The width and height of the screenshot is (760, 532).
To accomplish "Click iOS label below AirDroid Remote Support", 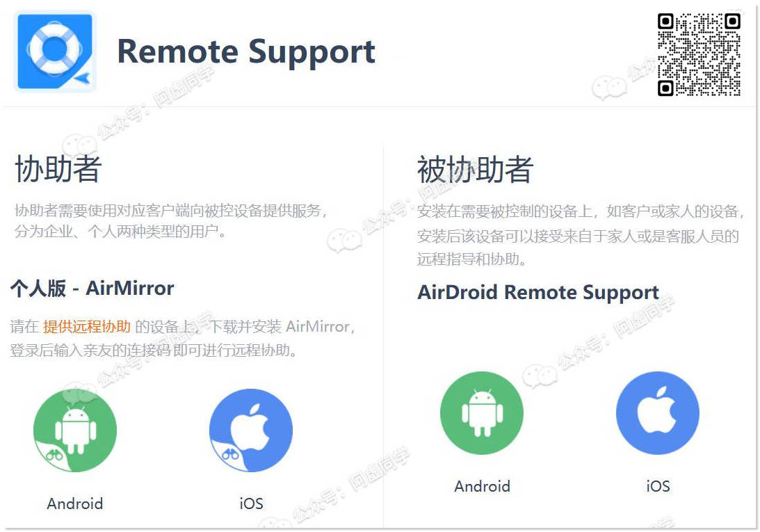I will pyautogui.click(x=658, y=486).
